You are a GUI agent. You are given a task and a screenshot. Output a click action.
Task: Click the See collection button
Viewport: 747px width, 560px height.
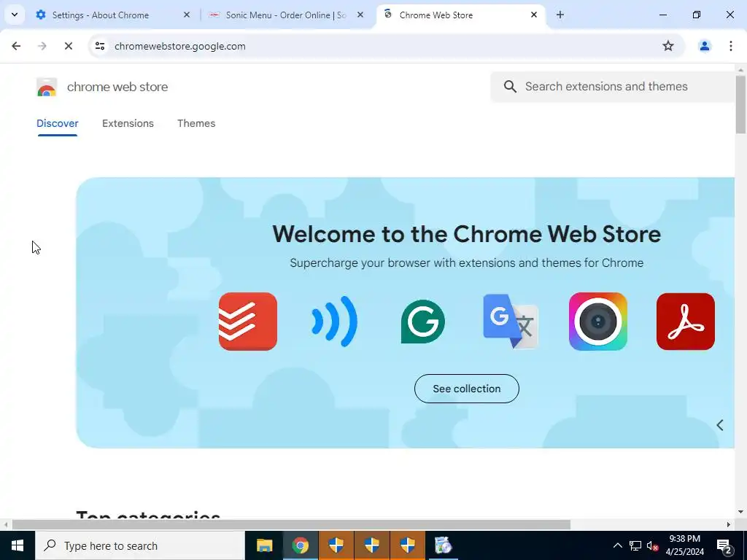[466, 389]
